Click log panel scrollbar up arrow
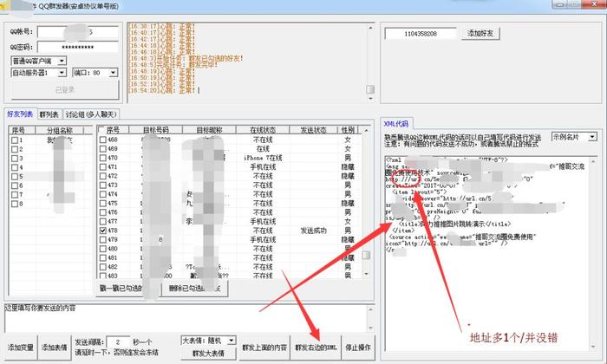Image resolution: width=607 pixels, height=364 pixels. pyautogui.click(x=370, y=28)
